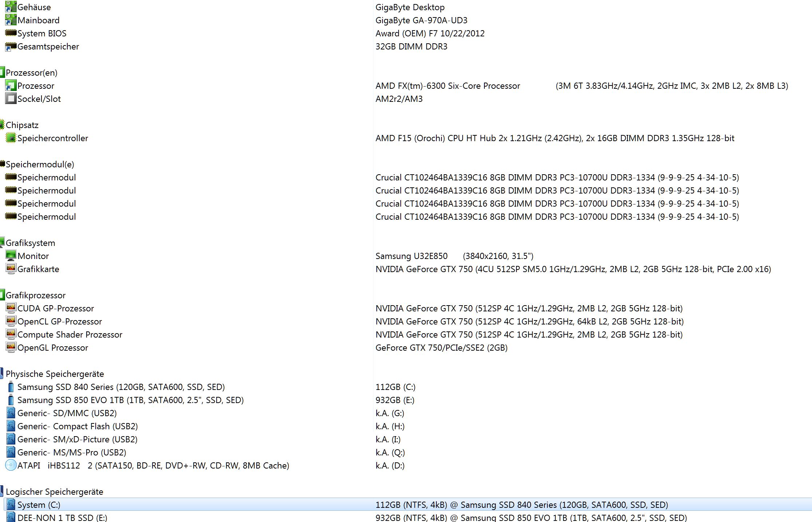Select the Logischer Speichergeräte header
812x522 pixels.
[x=54, y=492]
